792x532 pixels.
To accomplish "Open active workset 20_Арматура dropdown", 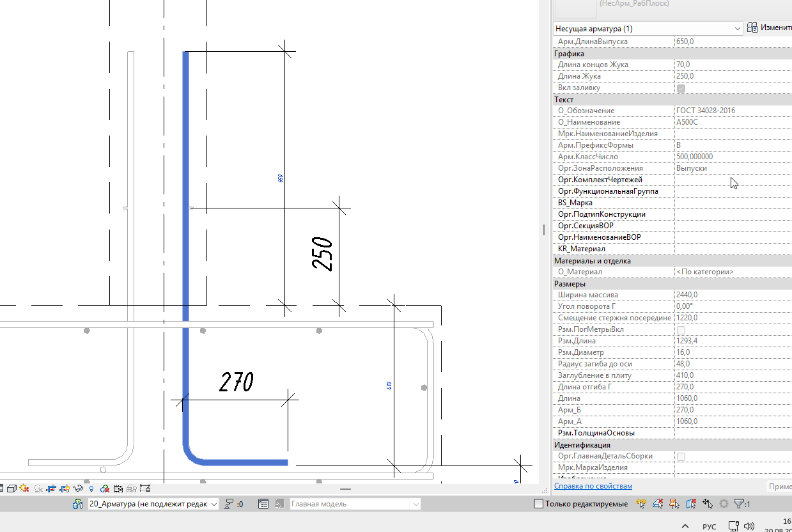I will (x=153, y=504).
